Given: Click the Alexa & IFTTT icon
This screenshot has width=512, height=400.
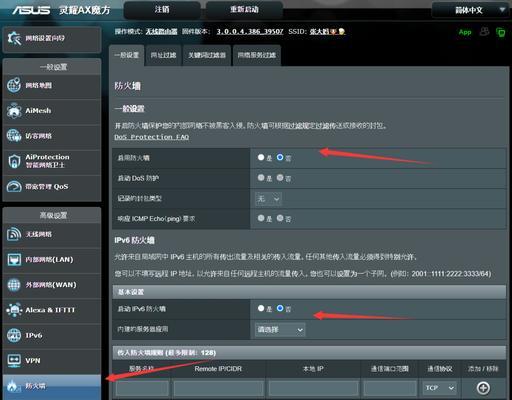Looking at the screenshot, I should click(x=14, y=310).
